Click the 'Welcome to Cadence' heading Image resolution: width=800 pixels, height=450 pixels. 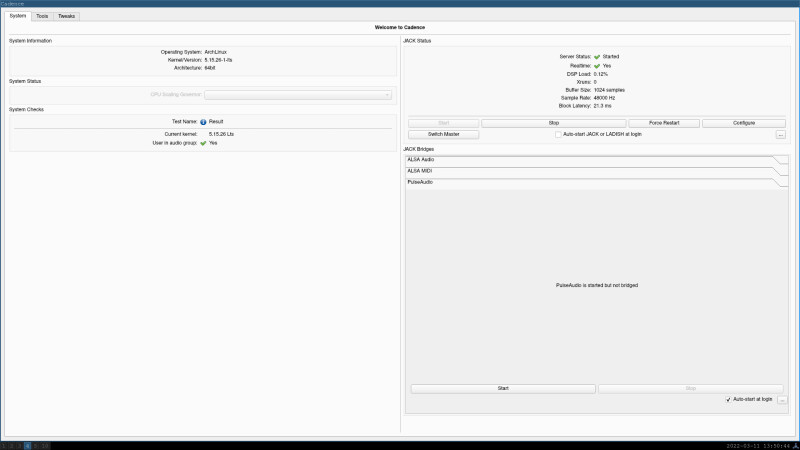click(399, 28)
